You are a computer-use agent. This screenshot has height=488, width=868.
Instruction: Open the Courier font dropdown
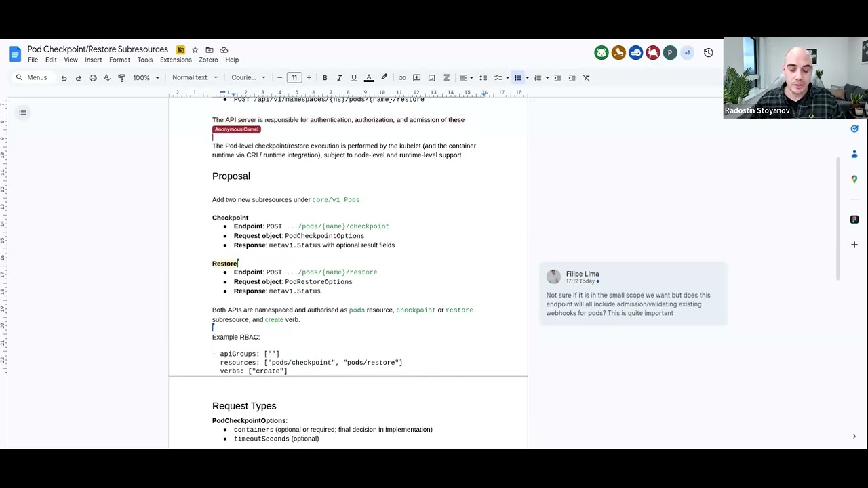(x=248, y=78)
